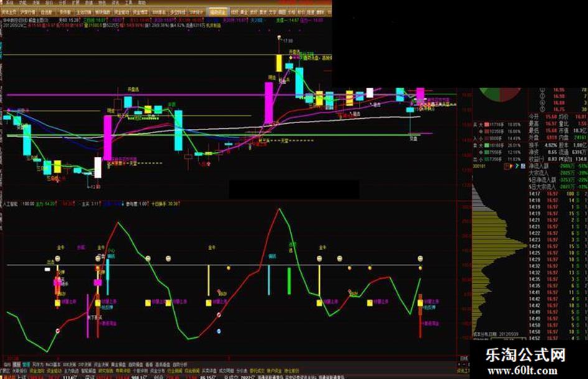Click the circled 5 order book row
This screenshot has width=588, height=379.
tap(558, 109)
